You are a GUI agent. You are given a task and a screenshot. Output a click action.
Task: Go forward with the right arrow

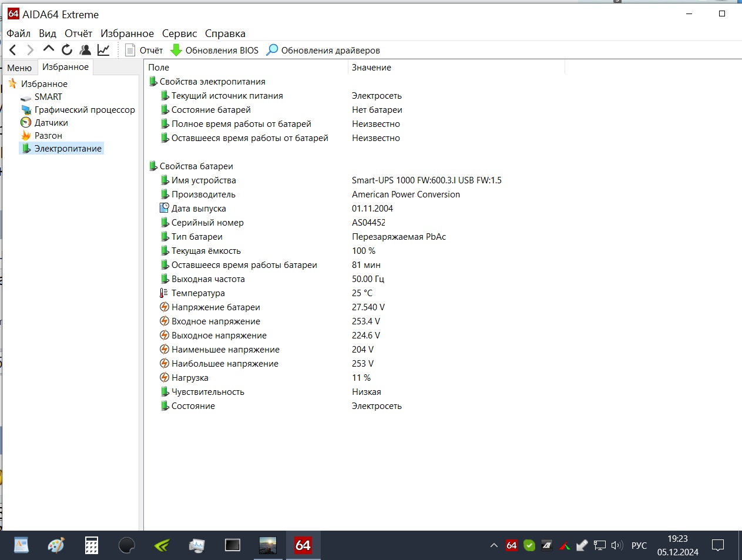(x=31, y=50)
